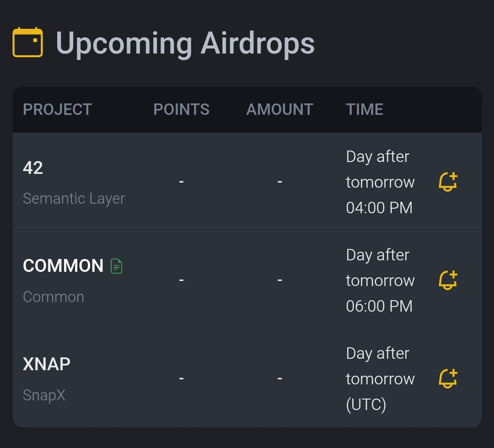494x448 pixels.
Task: Click the Common subtitle text
Action: (54, 297)
